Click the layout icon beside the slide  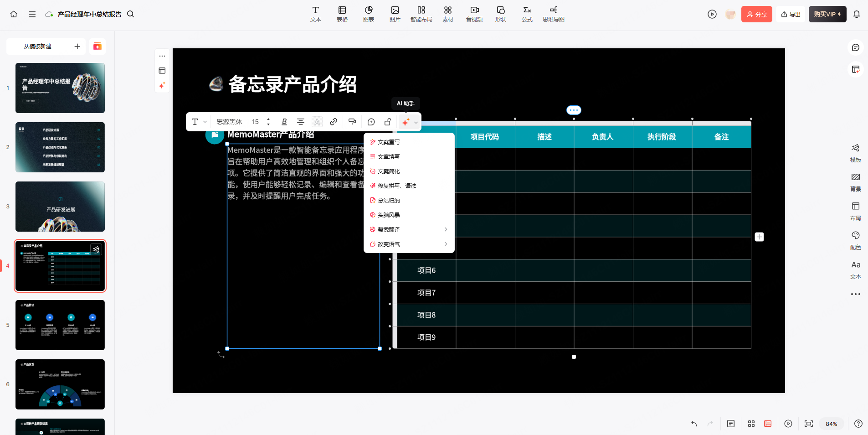(x=162, y=71)
